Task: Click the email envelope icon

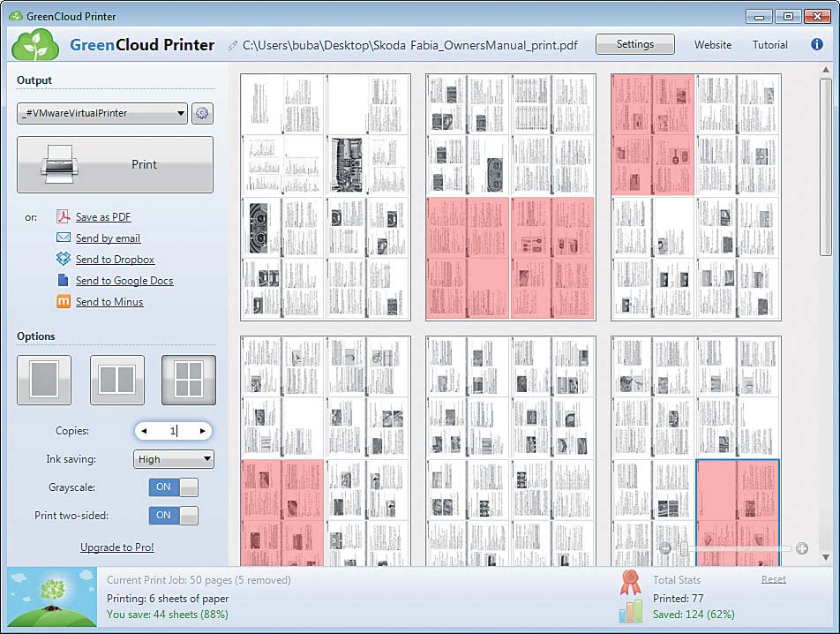Action: tap(64, 238)
